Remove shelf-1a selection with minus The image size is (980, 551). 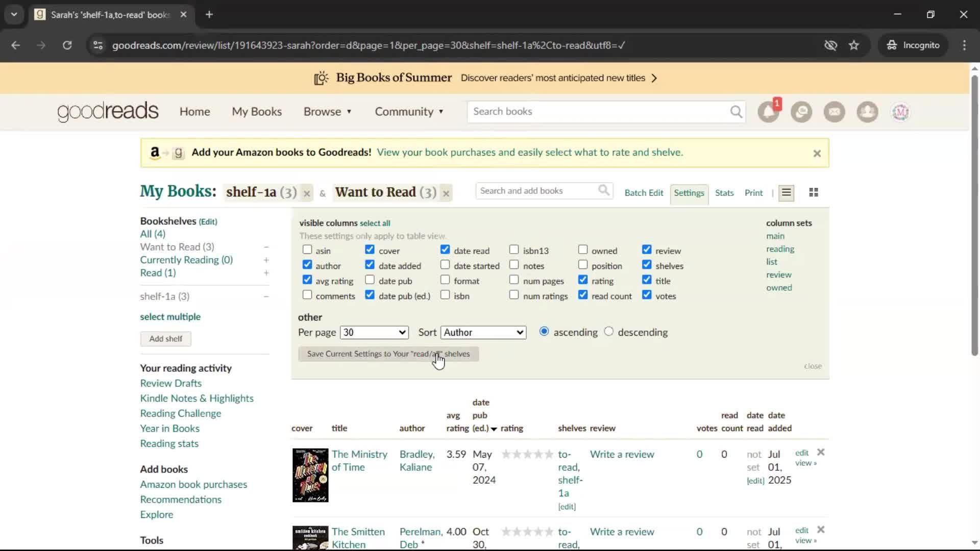(x=266, y=296)
